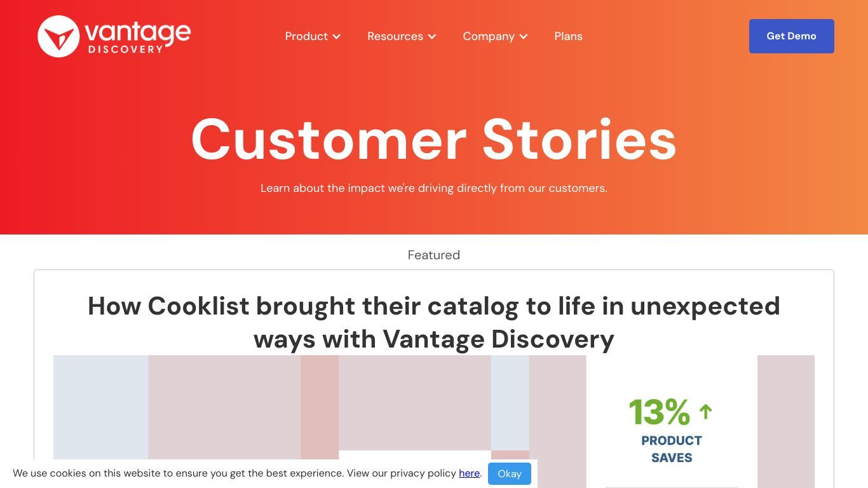Open the Company menu
Viewport: 868px width, 488px height.
pos(496,36)
